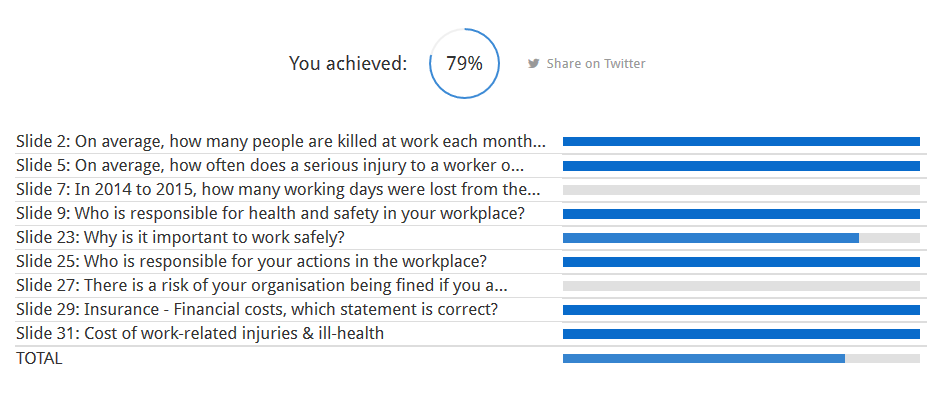Click the TOTAL score progress bar
The width and height of the screenshot is (948, 399).
(x=741, y=358)
